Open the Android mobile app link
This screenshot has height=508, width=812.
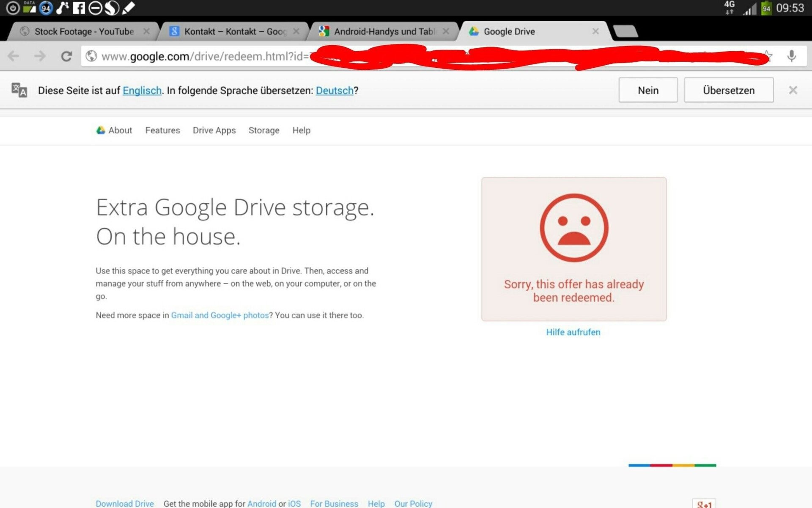262,503
